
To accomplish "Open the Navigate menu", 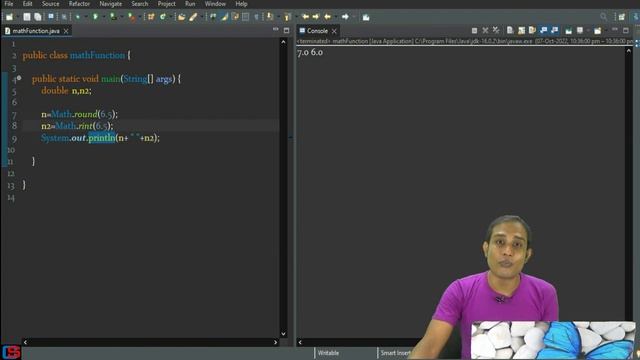I will click(x=111, y=4).
